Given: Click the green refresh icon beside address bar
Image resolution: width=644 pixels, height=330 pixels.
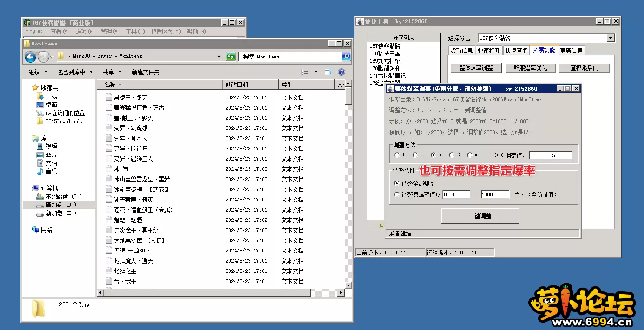Looking at the screenshot, I should pos(230,57).
